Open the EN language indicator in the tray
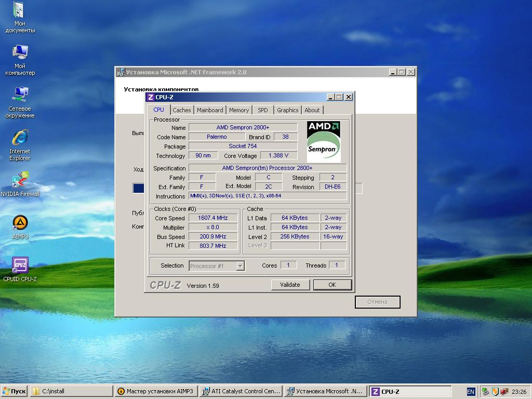 [x=471, y=392]
